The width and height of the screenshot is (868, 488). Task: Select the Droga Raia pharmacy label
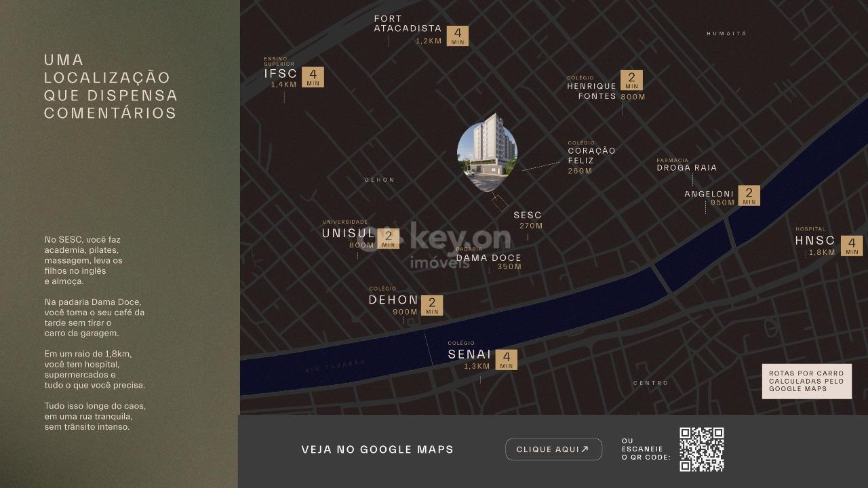pyautogui.click(x=686, y=167)
